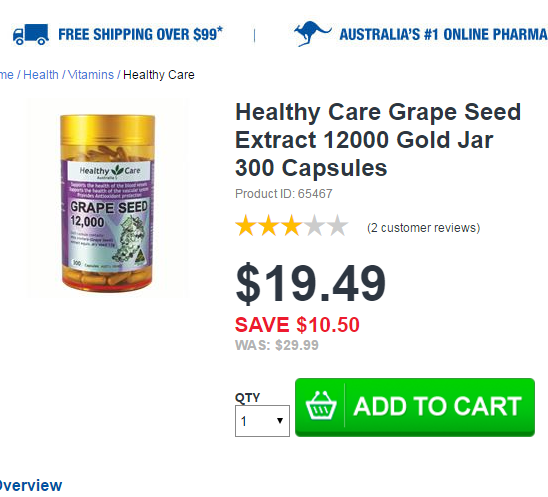Click the fourth grey rating star
The width and height of the screenshot is (548, 497).
pyautogui.click(x=314, y=226)
